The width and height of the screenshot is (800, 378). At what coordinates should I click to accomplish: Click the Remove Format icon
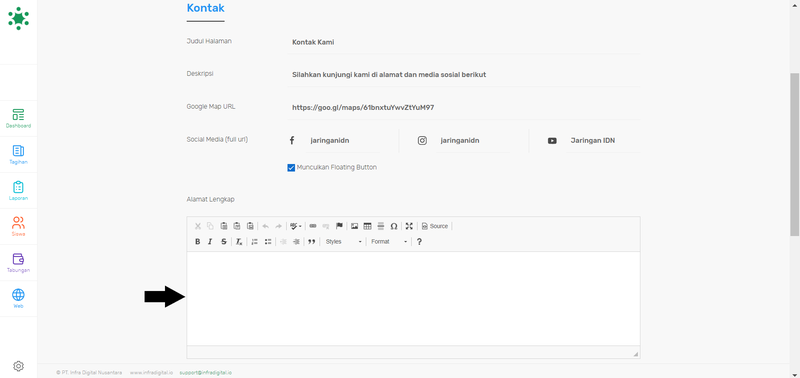pyautogui.click(x=239, y=242)
